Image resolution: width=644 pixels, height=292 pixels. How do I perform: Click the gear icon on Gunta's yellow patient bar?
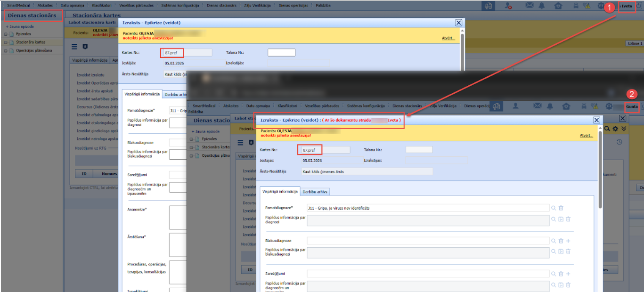[x=615, y=129]
